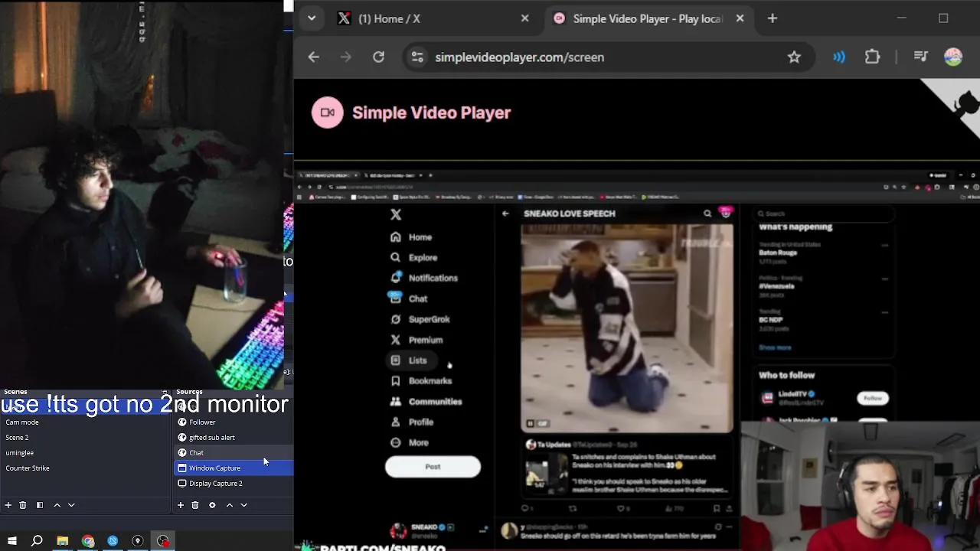The image size is (980, 551).
Task: Open source properties gear icon
Action: click(x=212, y=505)
